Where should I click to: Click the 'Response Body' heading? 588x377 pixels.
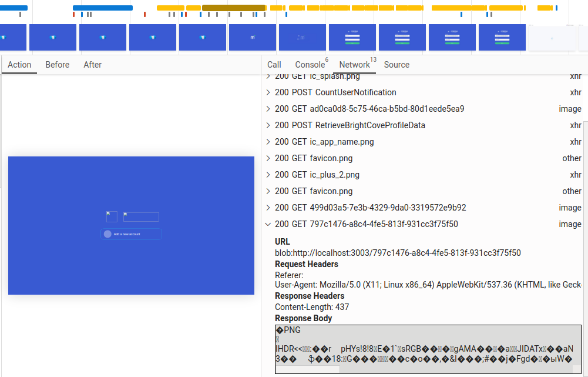303,318
